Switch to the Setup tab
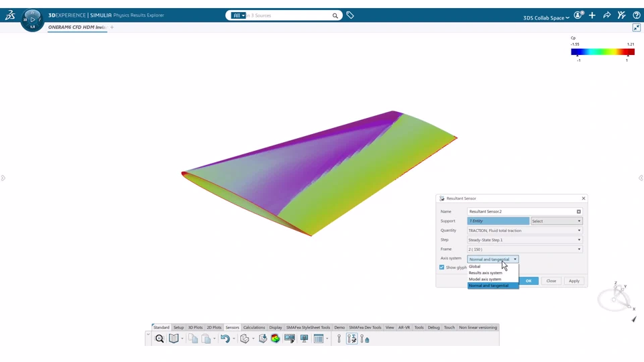 tap(178, 328)
